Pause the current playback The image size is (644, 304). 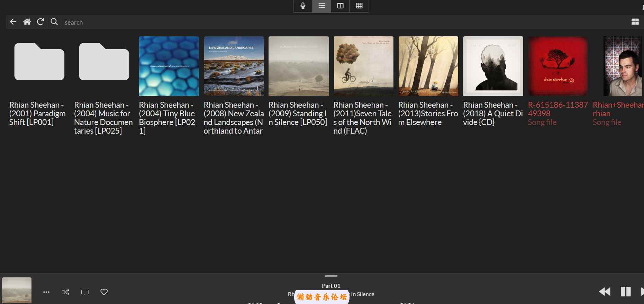coord(626,292)
